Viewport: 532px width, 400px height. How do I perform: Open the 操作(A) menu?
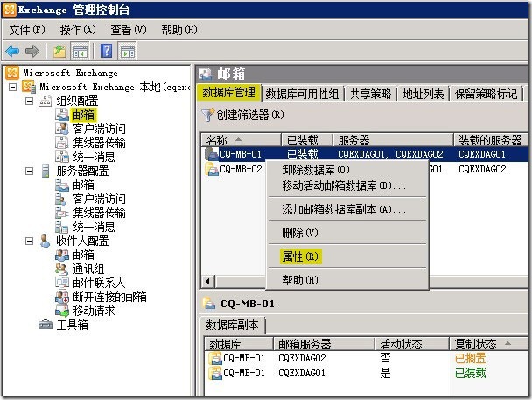(x=78, y=30)
